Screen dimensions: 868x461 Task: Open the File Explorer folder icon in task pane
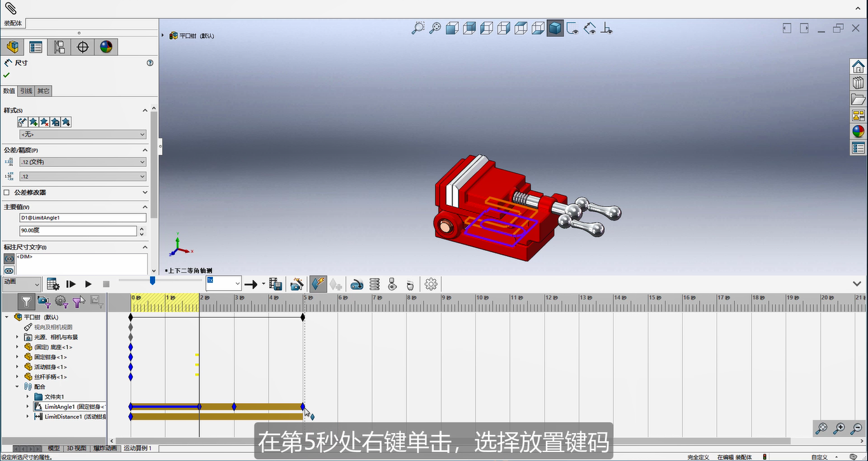[x=858, y=99]
